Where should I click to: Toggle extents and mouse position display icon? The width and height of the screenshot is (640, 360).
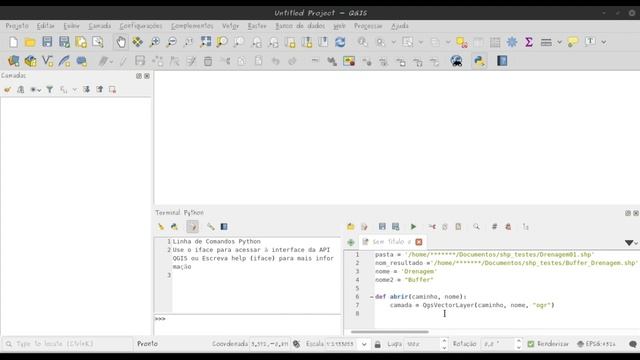click(x=296, y=344)
